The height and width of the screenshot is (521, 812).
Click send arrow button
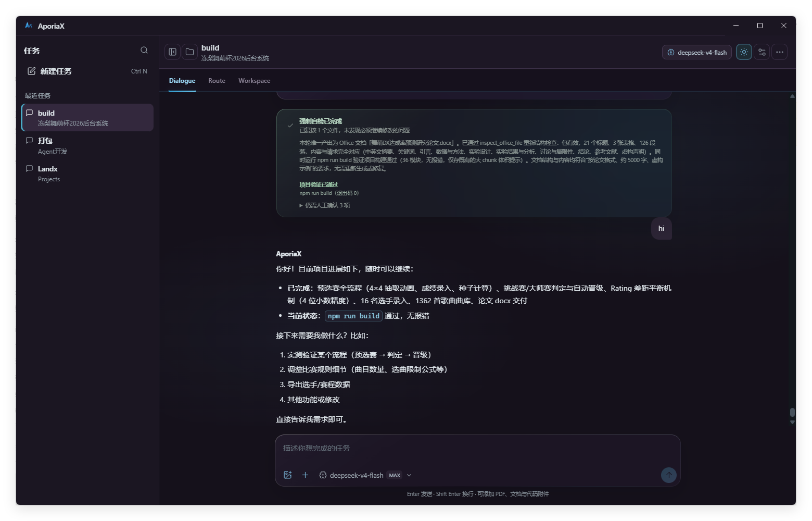(668, 475)
